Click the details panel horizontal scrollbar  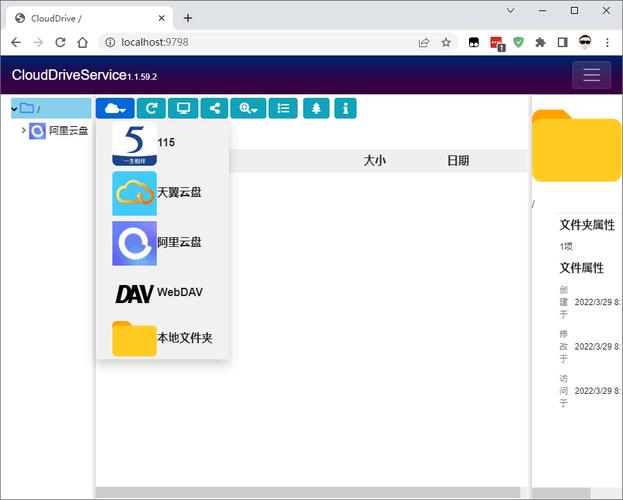(x=561, y=493)
